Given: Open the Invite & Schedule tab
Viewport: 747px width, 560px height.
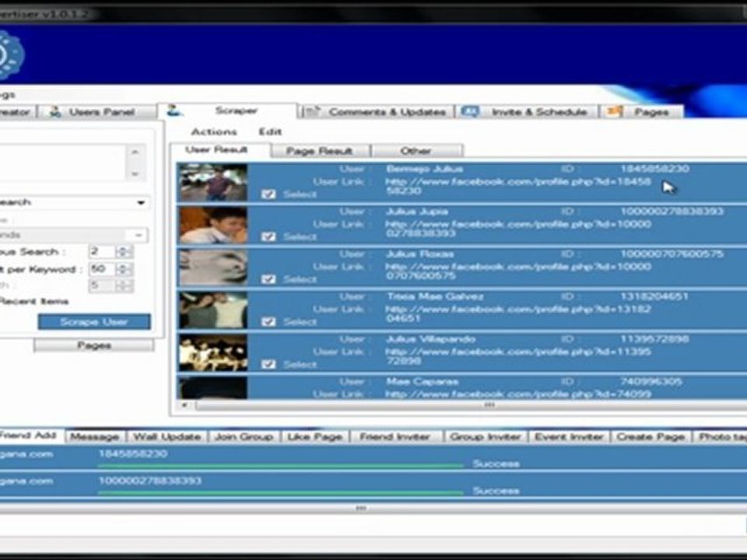Looking at the screenshot, I should (x=527, y=112).
